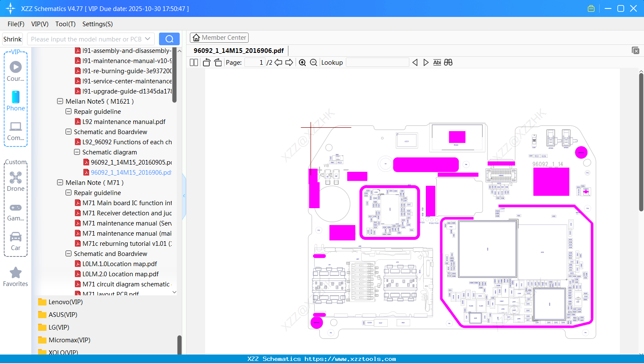Click the Shrink button
Image resolution: width=644 pixels, height=363 pixels.
click(13, 39)
